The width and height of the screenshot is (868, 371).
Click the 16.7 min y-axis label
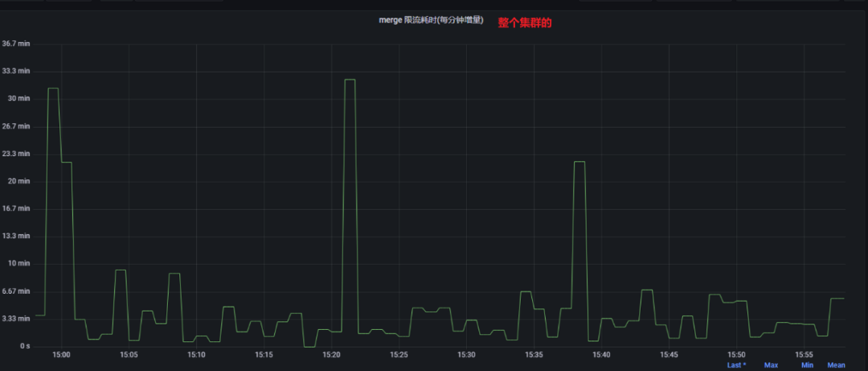click(x=16, y=208)
